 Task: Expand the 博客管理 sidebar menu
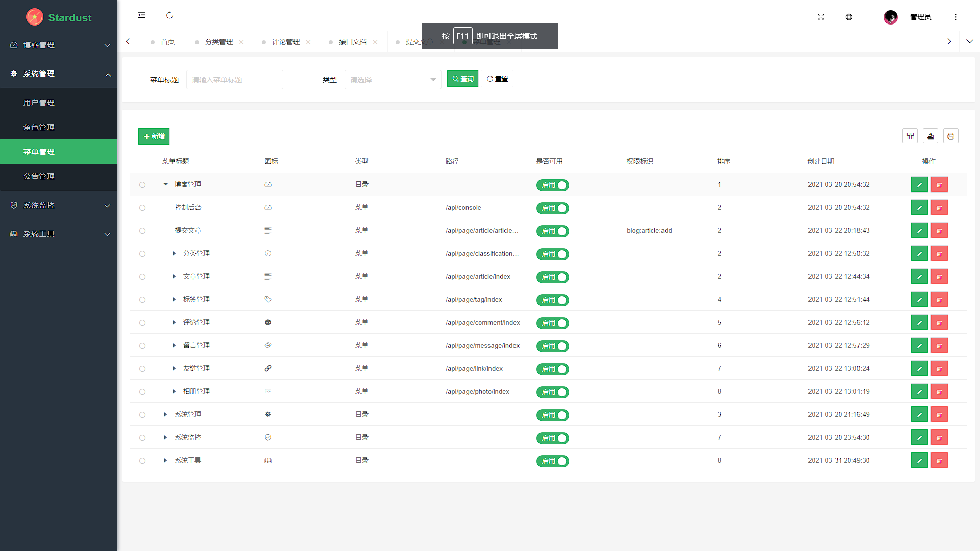pyautogui.click(x=59, y=45)
